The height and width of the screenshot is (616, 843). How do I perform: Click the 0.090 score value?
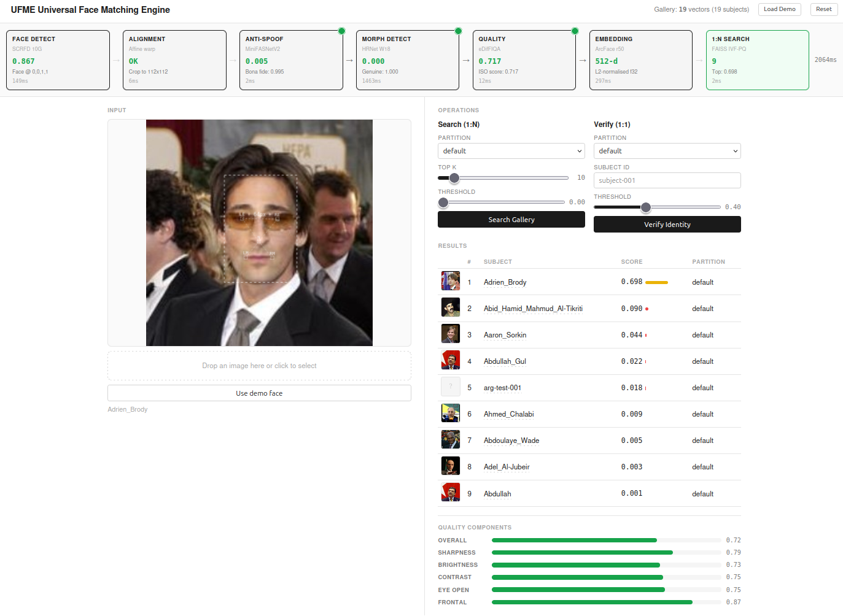click(x=631, y=309)
